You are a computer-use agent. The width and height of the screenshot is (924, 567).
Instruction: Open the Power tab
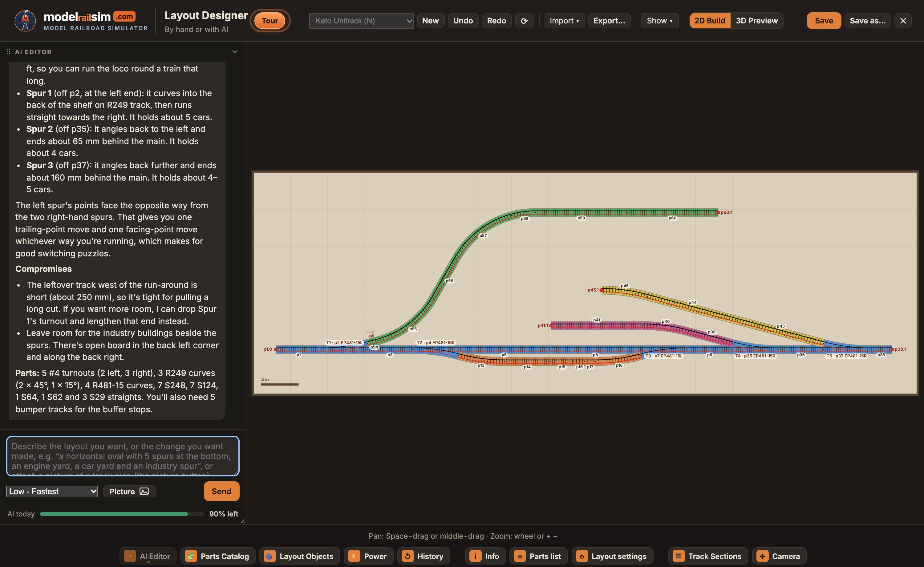368,556
